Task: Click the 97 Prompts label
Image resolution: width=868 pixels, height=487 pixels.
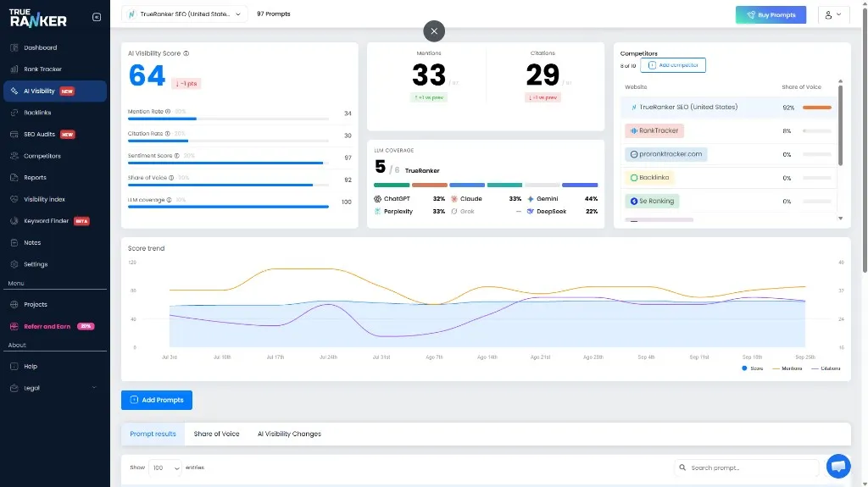Action: point(274,14)
